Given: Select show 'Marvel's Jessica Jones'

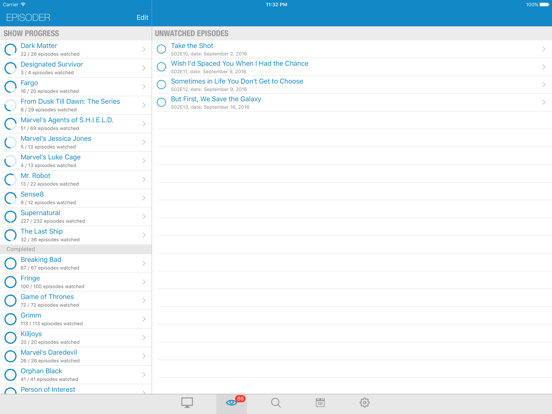Looking at the screenshot, I should [x=76, y=142].
